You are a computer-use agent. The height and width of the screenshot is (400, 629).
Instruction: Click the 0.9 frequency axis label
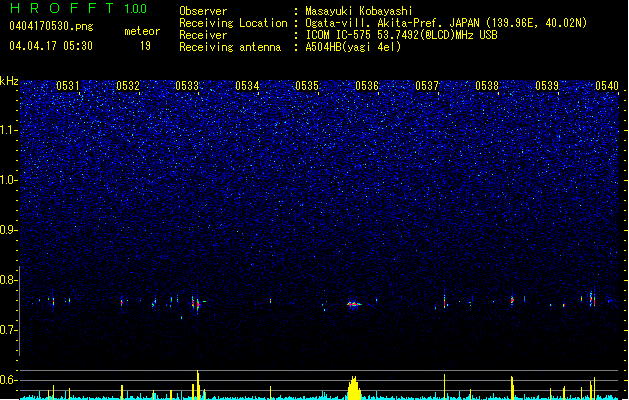click(x=8, y=230)
